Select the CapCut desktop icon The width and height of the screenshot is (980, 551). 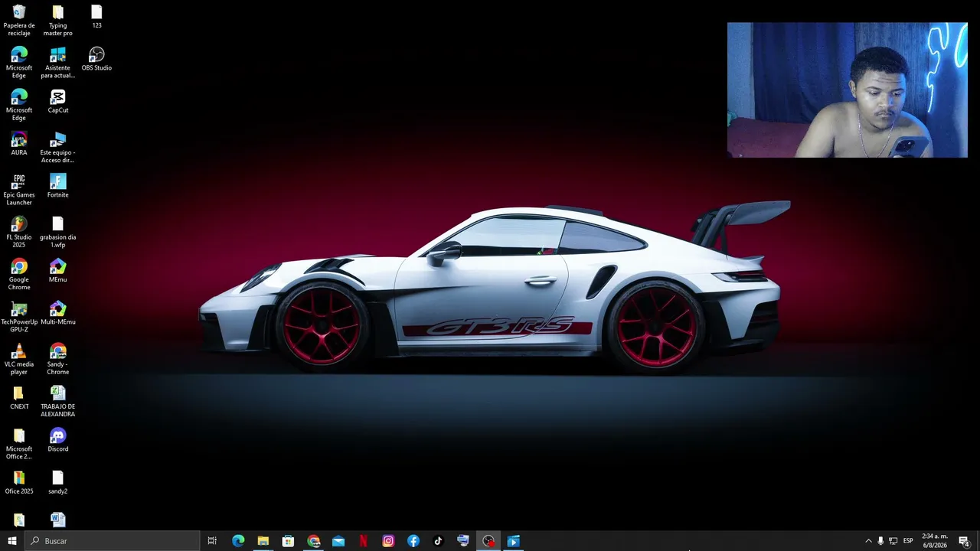[58, 101]
